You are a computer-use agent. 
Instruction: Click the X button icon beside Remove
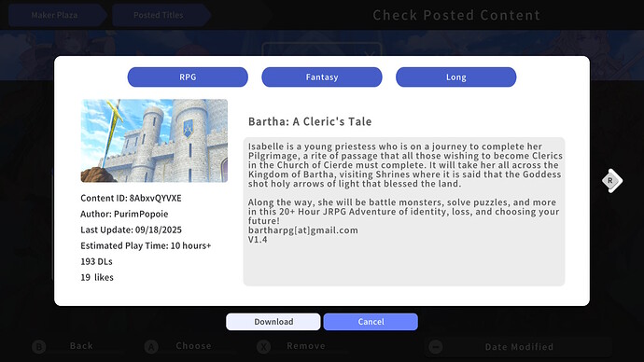pyautogui.click(x=264, y=347)
